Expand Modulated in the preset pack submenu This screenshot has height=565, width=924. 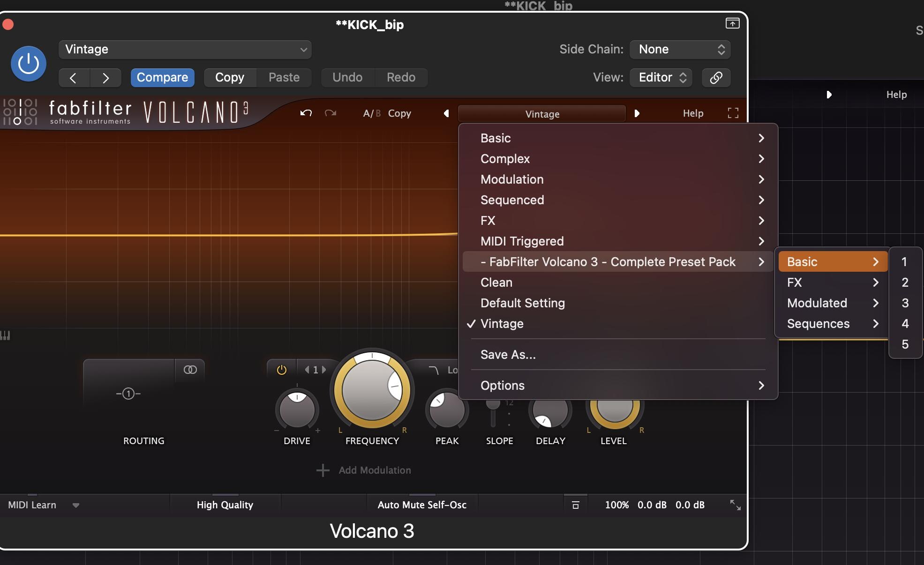coord(833,303)
